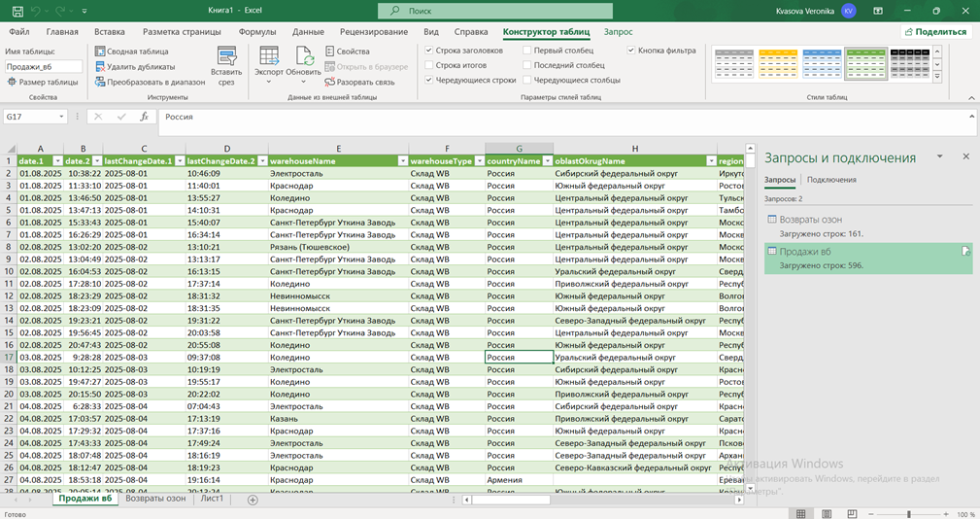Image resolution: width=980 pixels, height=519 pixels.
Task: Click the Redo arrow icon
Action: point(60,11)
